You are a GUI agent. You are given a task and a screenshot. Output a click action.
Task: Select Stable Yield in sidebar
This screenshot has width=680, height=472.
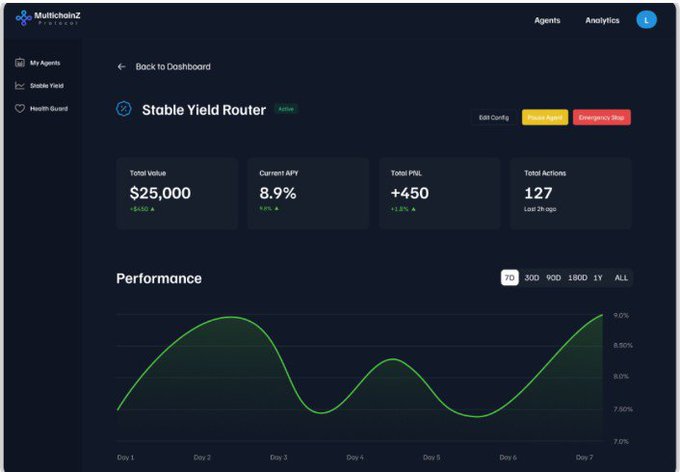click(x=46, y=86)
